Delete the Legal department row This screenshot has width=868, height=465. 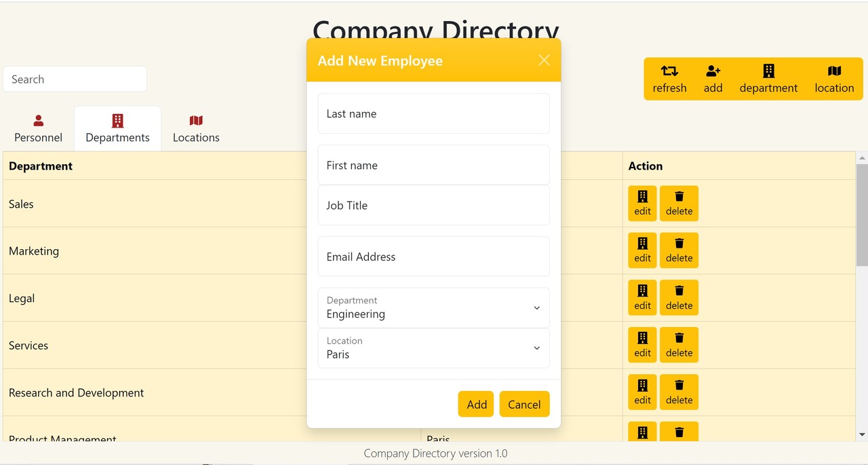click(679, 298)
